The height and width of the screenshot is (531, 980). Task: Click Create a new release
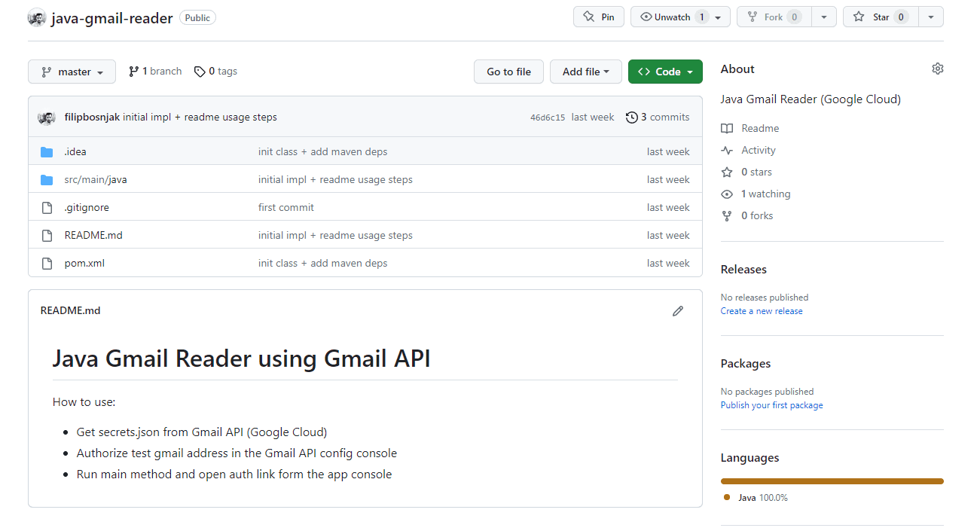762,311
